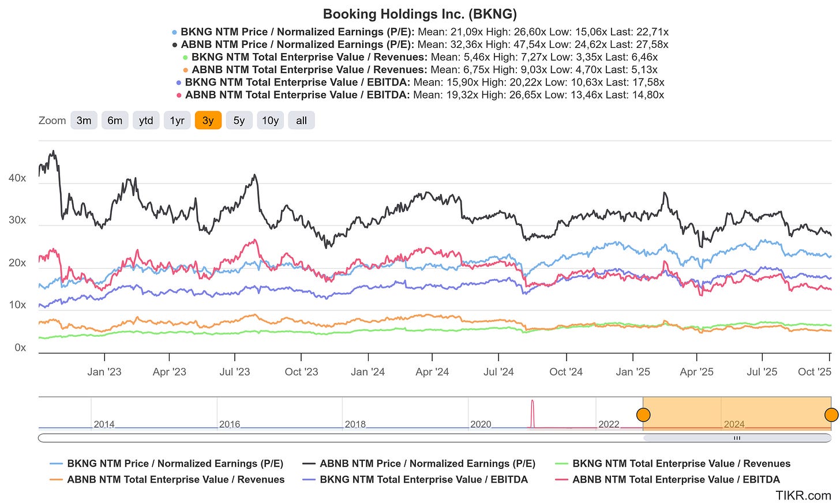Click the red spike in the navigator
840x504 pixels.
coord(532,413)
